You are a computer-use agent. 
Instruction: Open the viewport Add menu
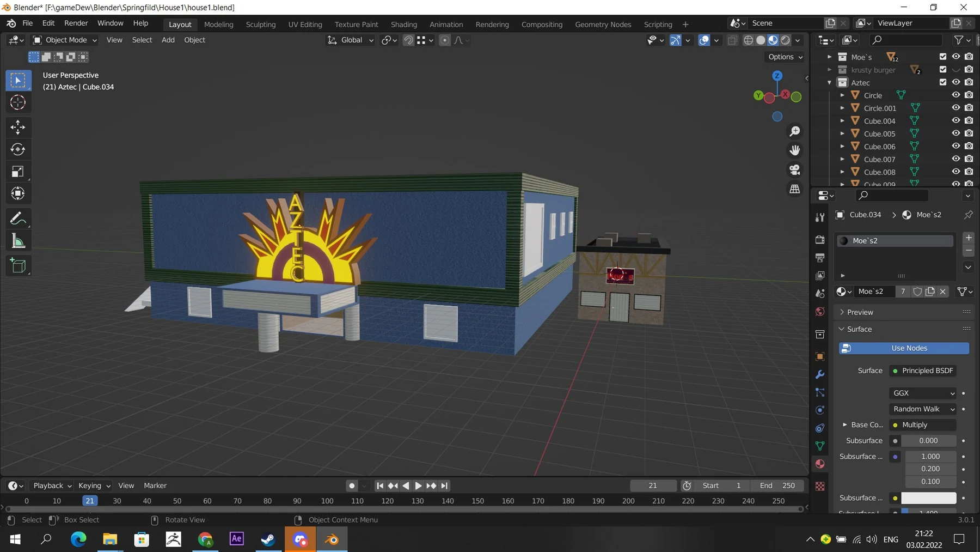(168, 40)
